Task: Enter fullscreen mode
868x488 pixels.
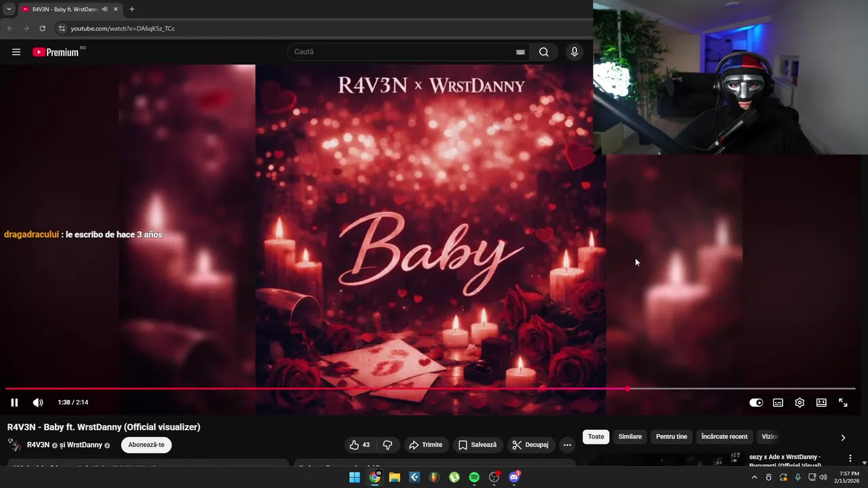Action: pos(843,403)
